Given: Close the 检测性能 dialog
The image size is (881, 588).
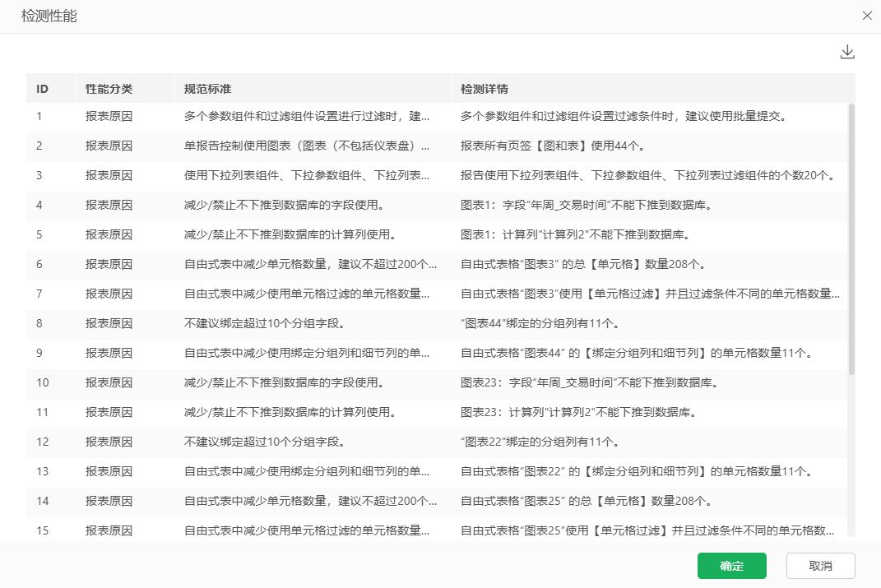Looking at the screenshot, I should point(867,16).
